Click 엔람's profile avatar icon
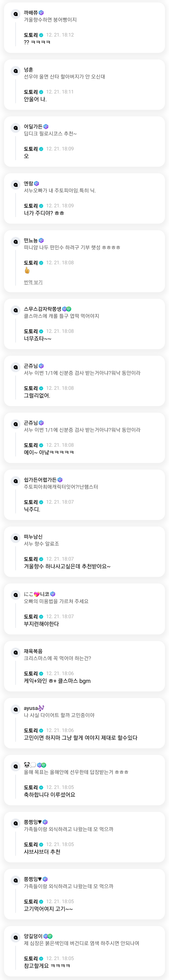 point(16,185)
